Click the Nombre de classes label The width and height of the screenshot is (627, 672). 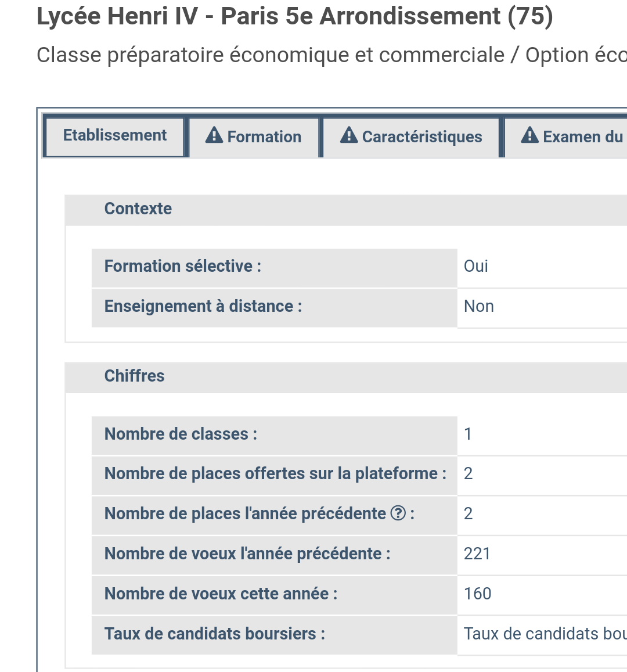click(181, 434)
